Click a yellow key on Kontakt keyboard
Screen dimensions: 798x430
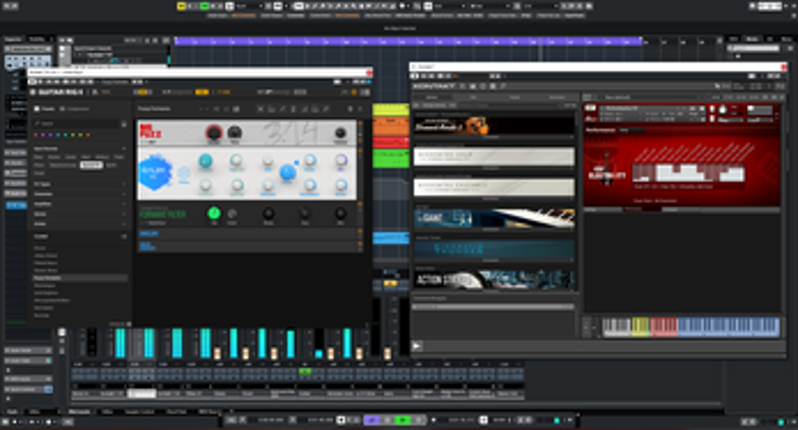(x=640, y=327)
